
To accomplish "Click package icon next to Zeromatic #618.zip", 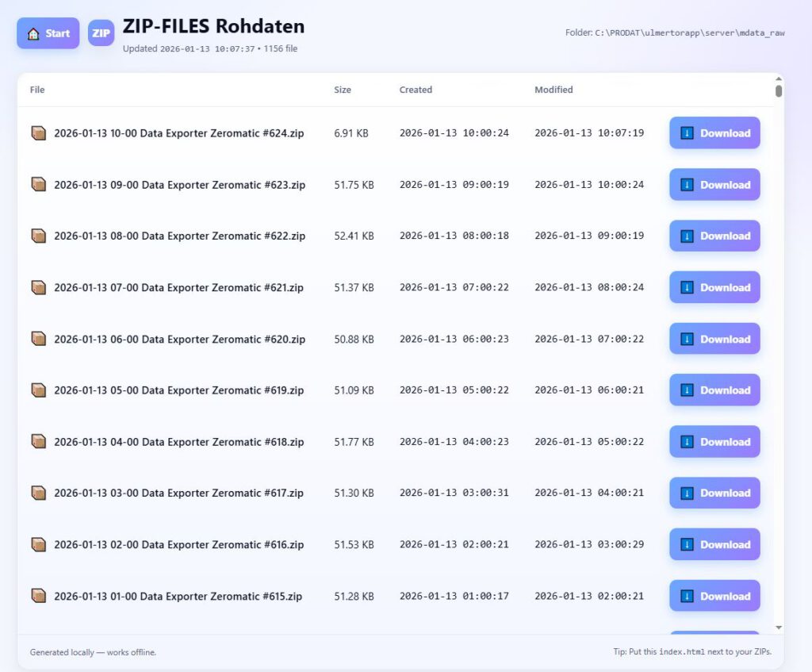I will (x=38, y=441).
